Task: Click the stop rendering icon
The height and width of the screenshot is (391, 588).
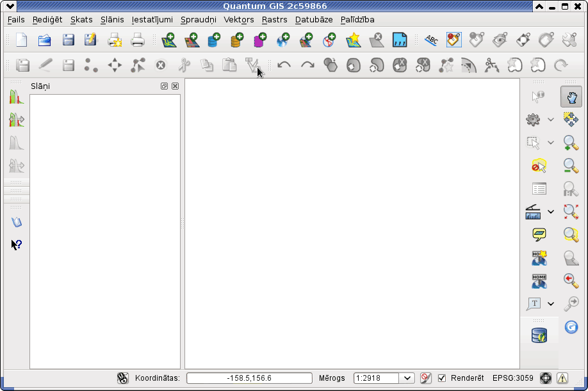Action: click(425, 378)
